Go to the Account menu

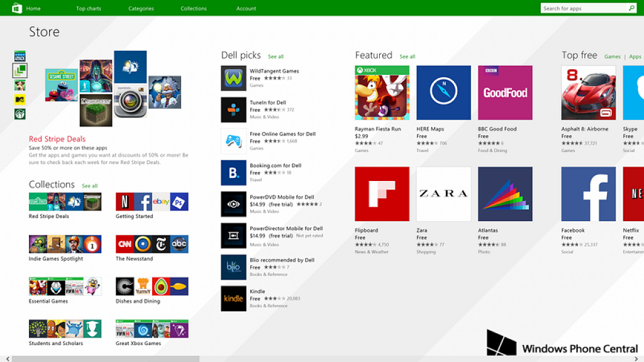pyautogui.click(x=246, y=8)
